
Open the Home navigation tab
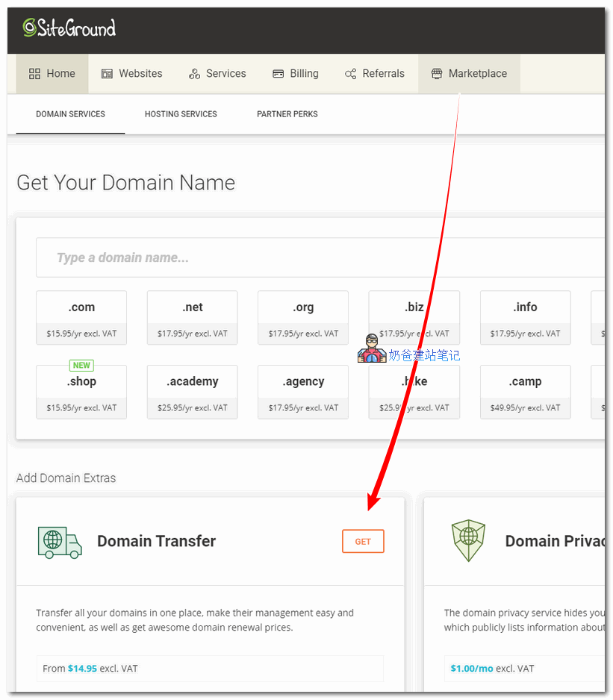pyautogui.click(x=52, y=74)
